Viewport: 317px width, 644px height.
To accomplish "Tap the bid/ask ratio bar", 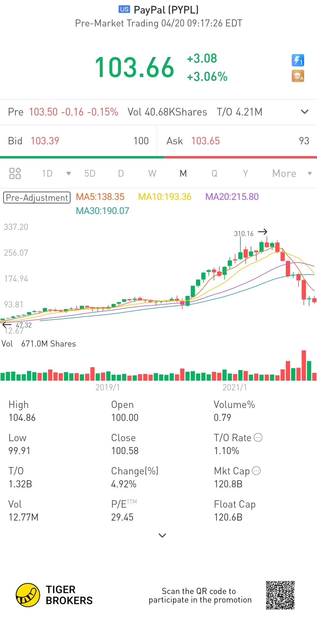I will (x=158, y=157).
